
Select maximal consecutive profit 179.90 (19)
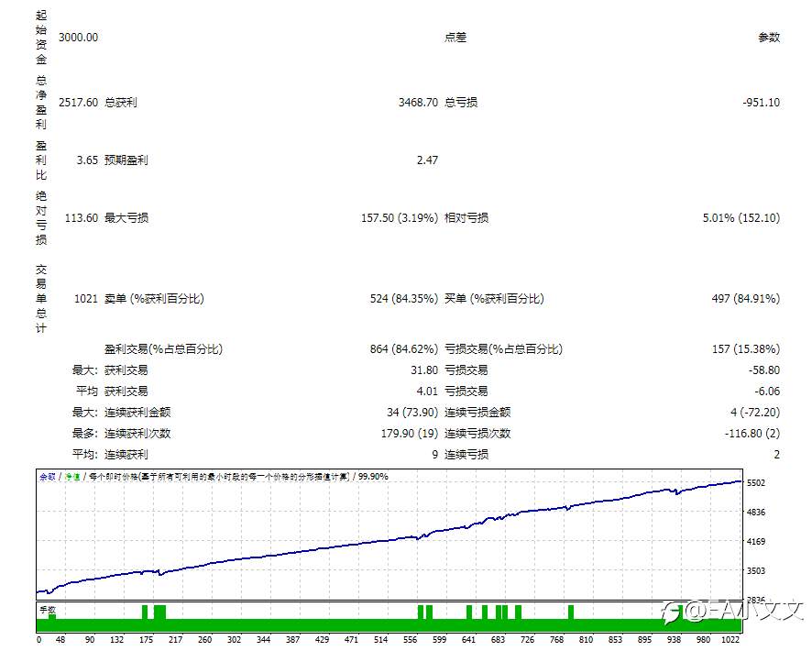pyautogui.click(x=410, y=434)
